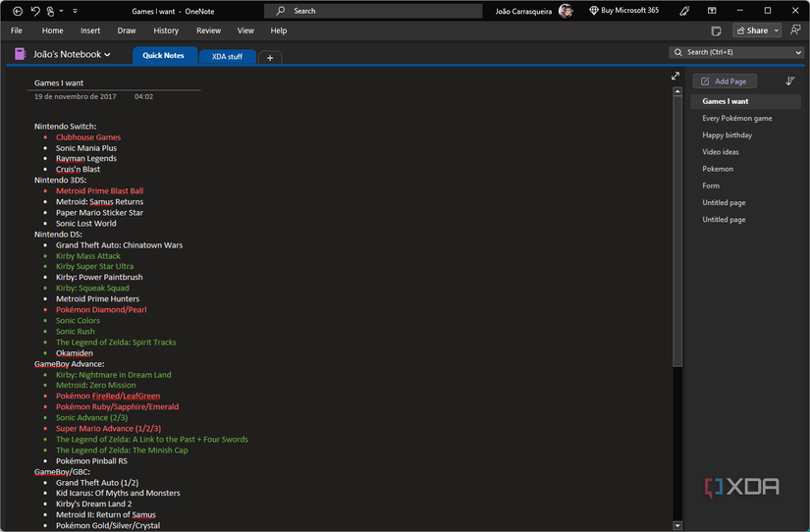Switch to the XDA stuff section tab

coord(228,56)
